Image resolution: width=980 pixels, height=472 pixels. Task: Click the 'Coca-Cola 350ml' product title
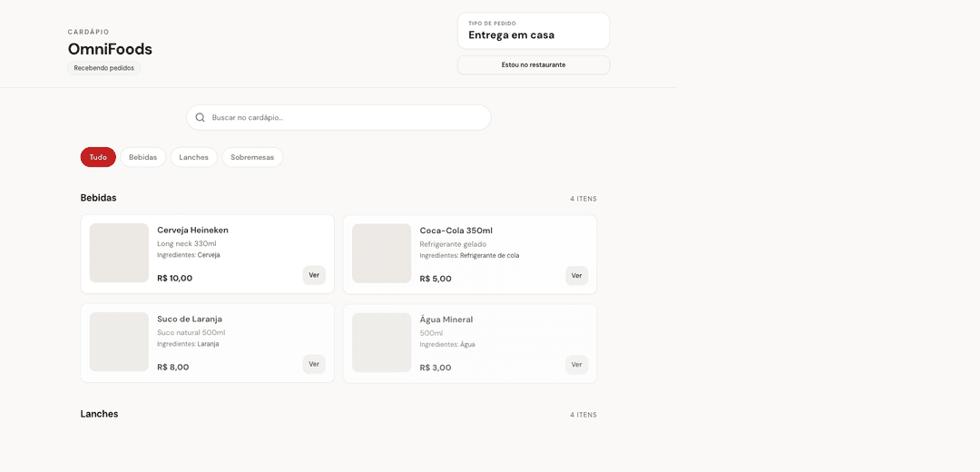[x=456, y=231]
